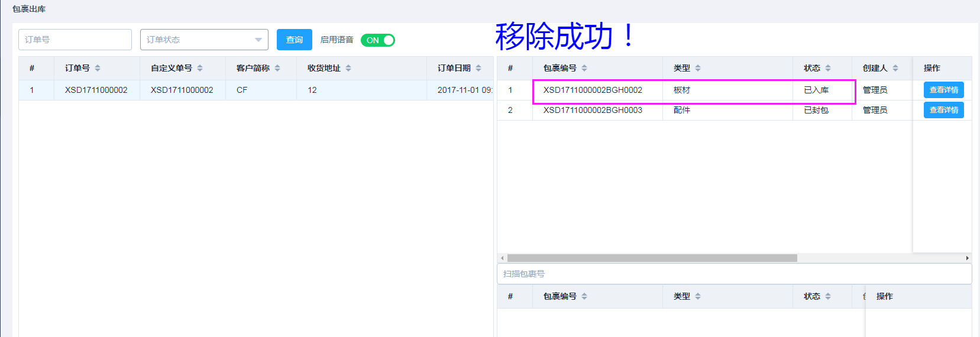Click the horizontal scrollbar under package table

click(652, 258)
